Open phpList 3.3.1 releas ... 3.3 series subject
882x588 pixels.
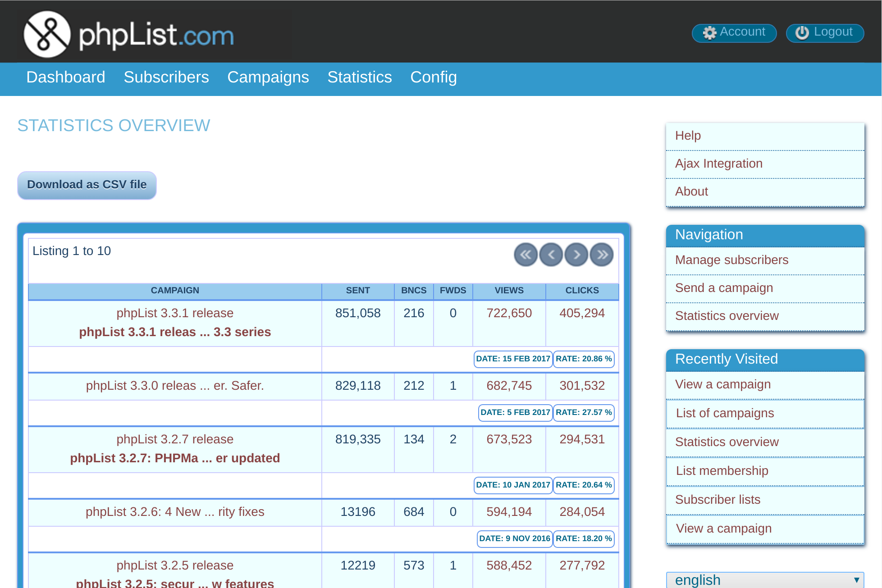[175, 332]
